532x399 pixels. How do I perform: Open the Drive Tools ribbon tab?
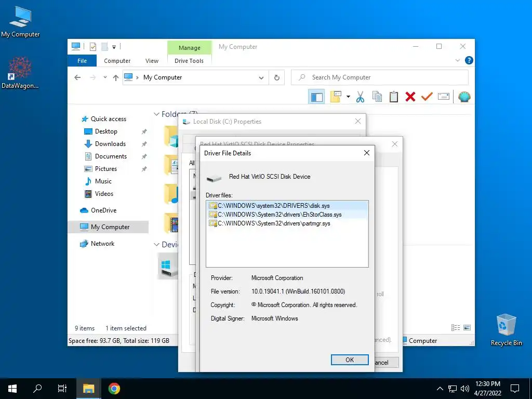[189, 61]
